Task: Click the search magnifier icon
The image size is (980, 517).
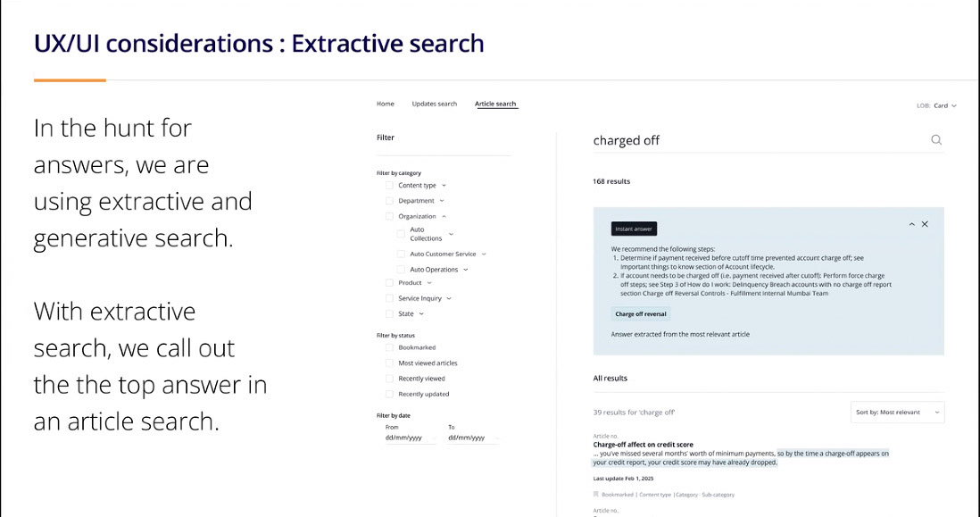Action: [935, 139]
